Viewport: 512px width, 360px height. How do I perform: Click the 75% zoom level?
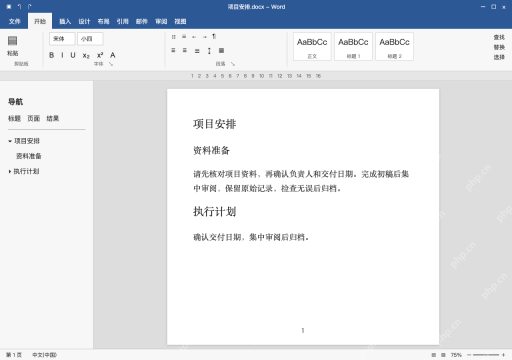456,355
